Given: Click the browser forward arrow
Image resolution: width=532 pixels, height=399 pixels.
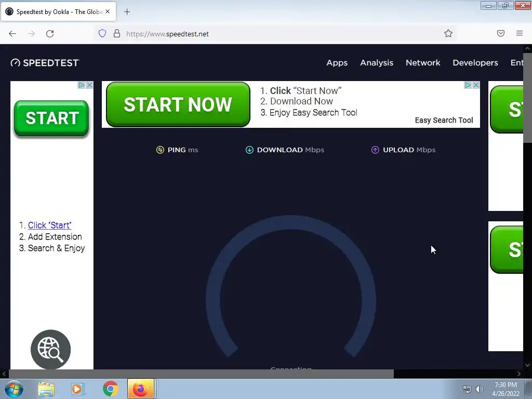Looking at the screenshot, I should (x=31, y=34).
